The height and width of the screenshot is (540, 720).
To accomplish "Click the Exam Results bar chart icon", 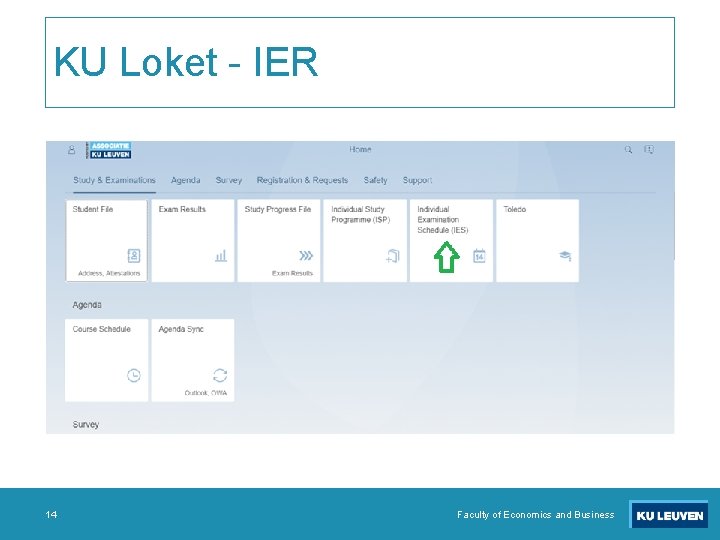I will (x=221, y=256).
